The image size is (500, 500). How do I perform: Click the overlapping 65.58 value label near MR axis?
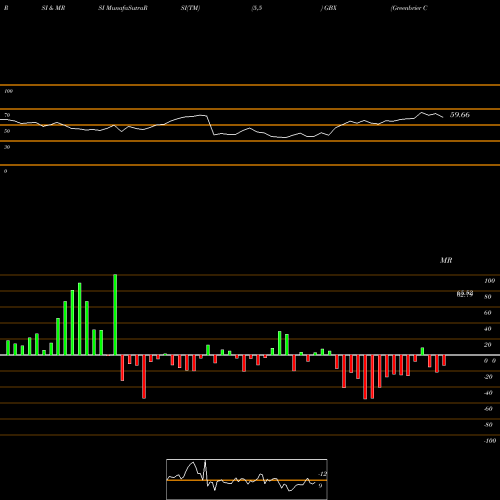point(465,294)
